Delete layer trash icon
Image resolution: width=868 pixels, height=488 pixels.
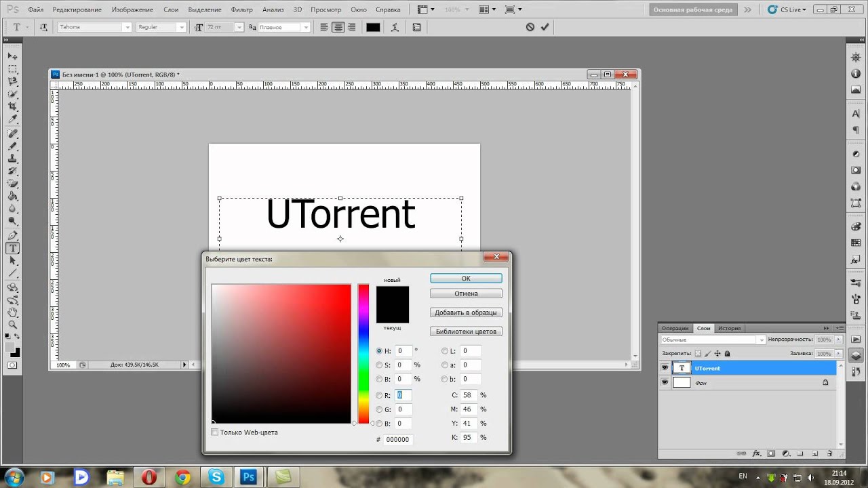[x=829, y=453]
